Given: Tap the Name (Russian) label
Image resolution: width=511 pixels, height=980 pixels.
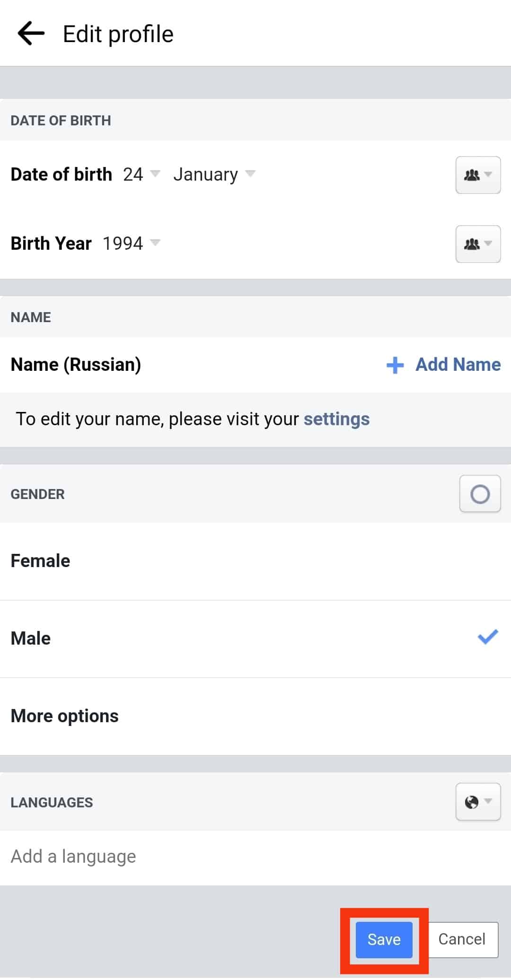Looking at the screenshot, I should [x=76, y=365].
